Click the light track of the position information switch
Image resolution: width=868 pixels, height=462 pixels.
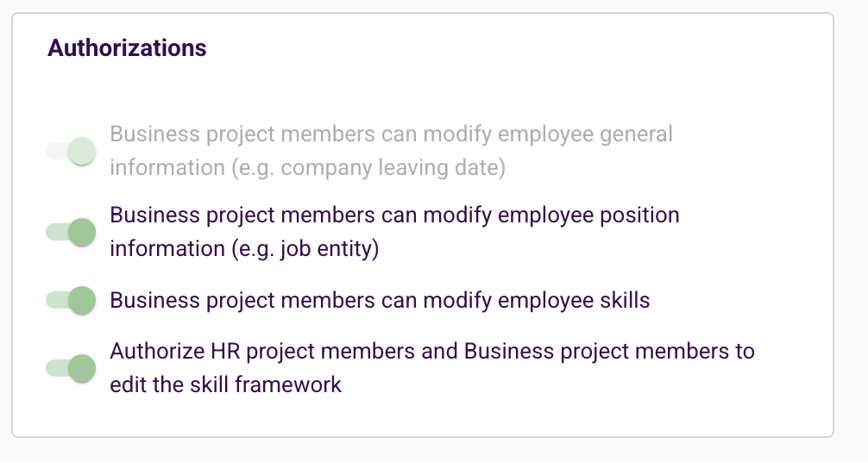pyautogui.click(x=56, y=232)
